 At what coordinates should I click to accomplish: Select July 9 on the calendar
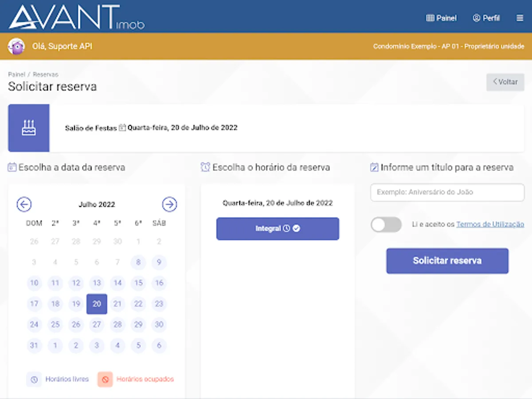(x=159, y=262)
